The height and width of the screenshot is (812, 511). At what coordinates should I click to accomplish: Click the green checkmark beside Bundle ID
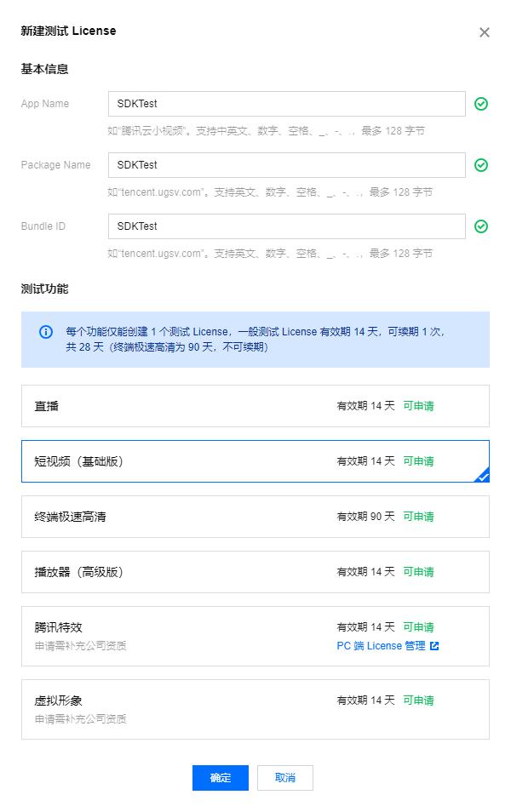point(481,226)
